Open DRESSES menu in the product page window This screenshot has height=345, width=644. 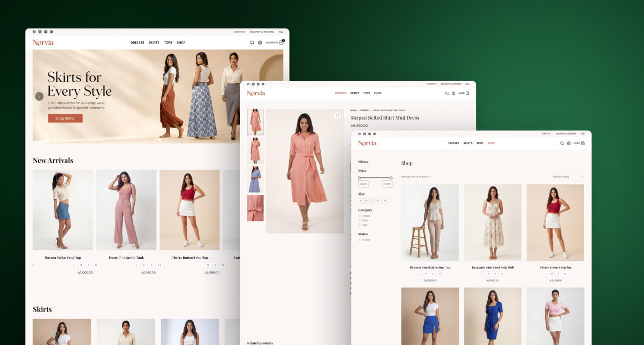[340, 93]
